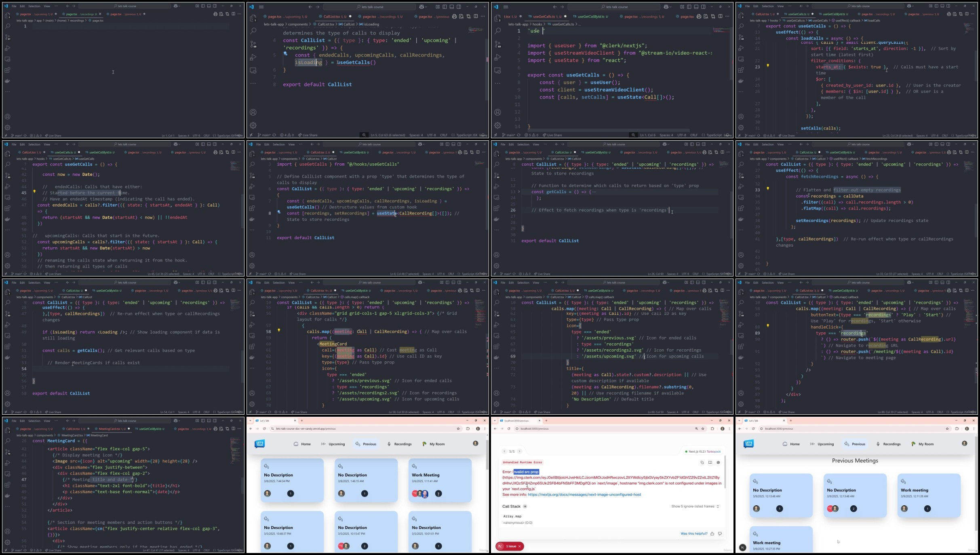
Task: Open nextjs.org unconfigured-host link in error overlay
Action: point(584,495)
